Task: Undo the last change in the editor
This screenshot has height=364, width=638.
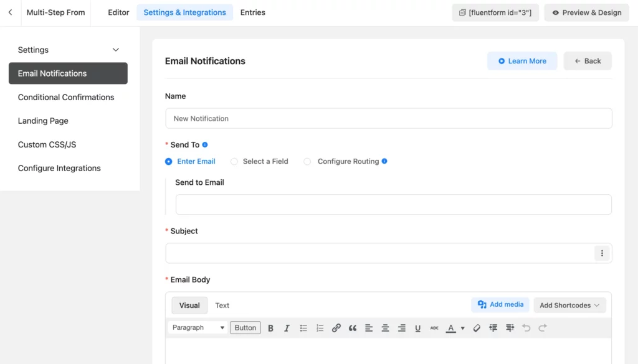Action: [x=526, y=327]
